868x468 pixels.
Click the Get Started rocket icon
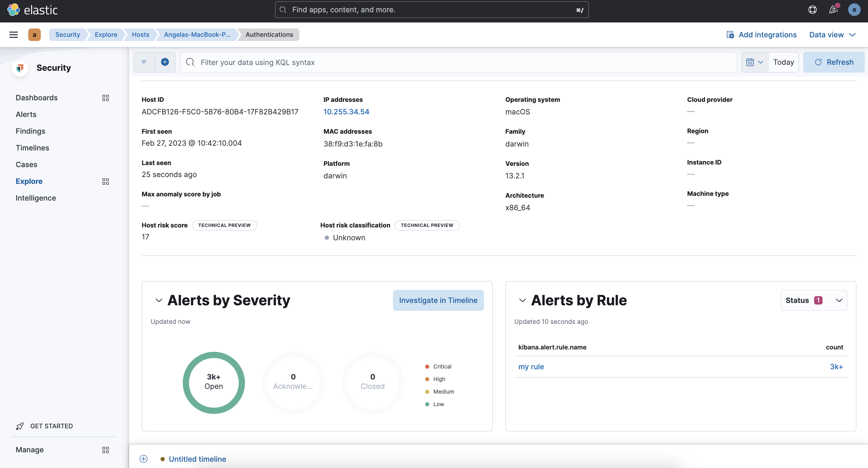click(x=20, y=426)
